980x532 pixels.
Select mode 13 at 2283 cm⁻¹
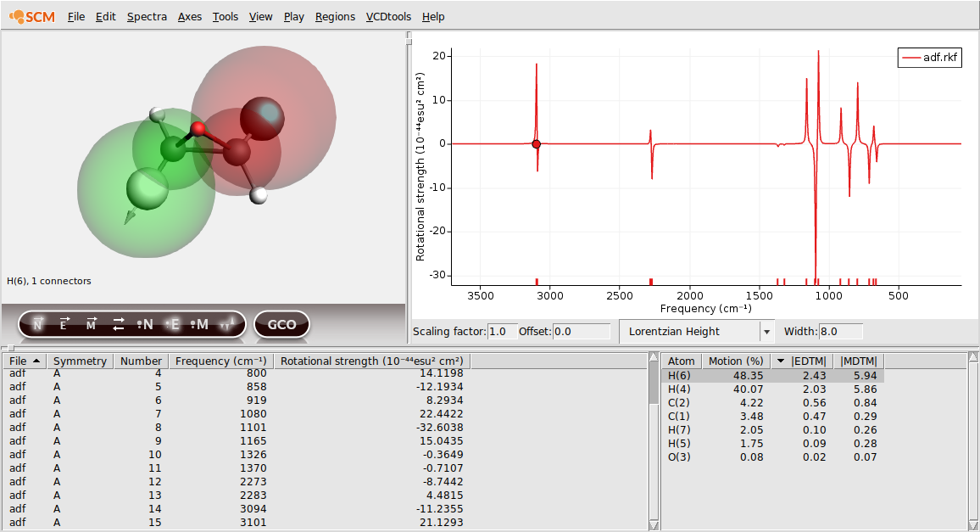pyautogui.click(x=237, y=495)
